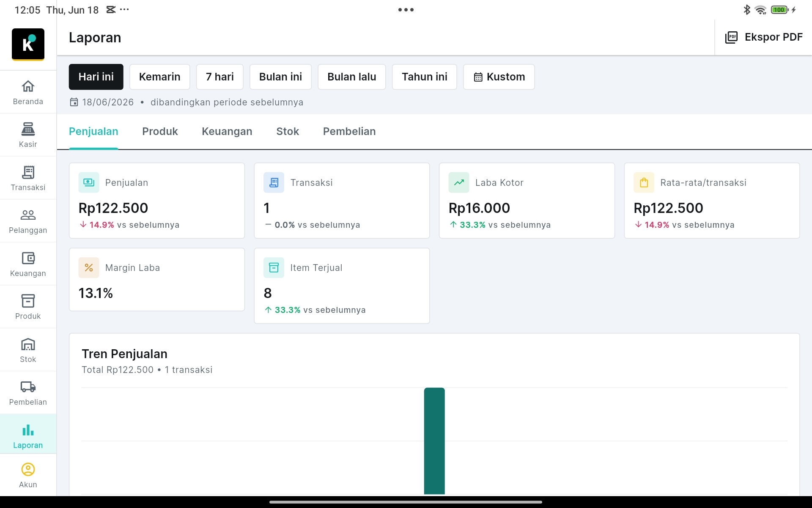
Task: Click the Laporan page title
Action: click(x=95, y=37)
